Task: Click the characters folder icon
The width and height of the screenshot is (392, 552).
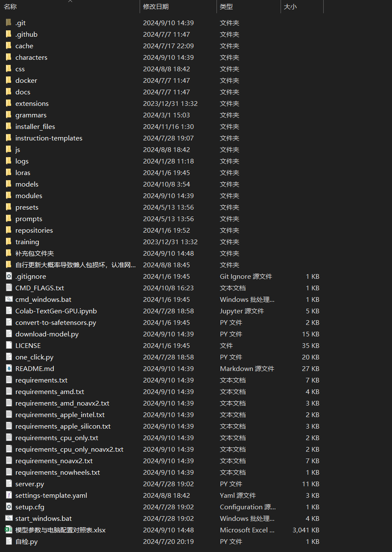Action: point(9,57)
